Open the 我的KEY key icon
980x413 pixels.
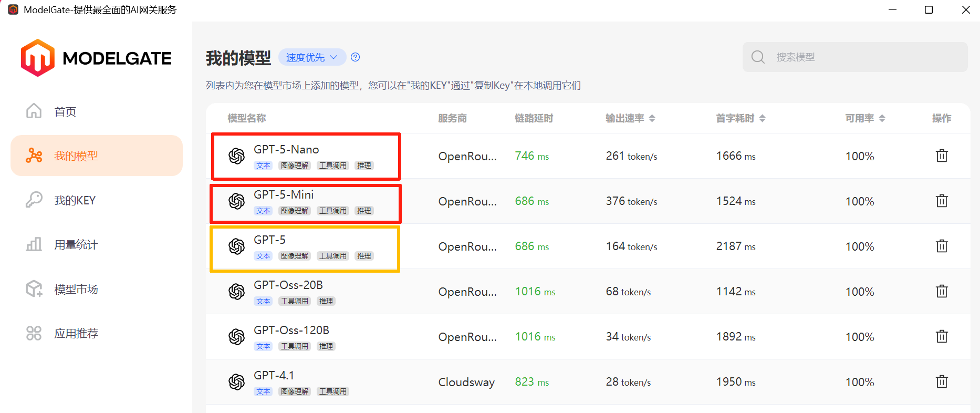(x=34, y=200)
